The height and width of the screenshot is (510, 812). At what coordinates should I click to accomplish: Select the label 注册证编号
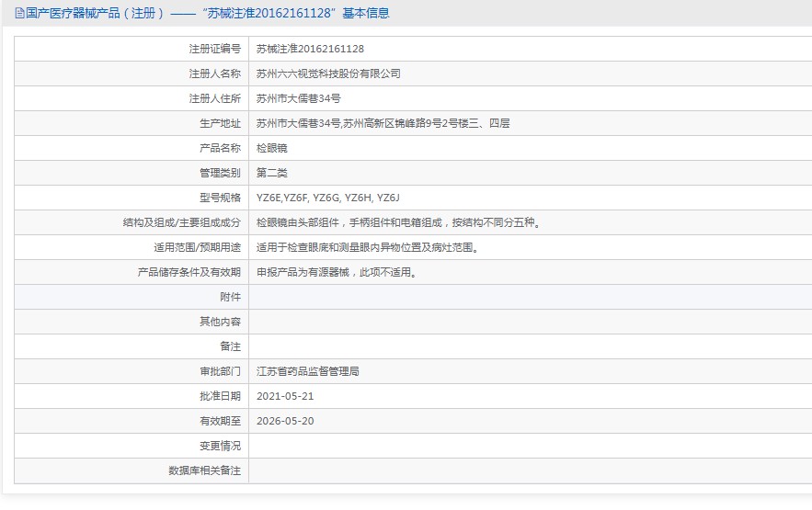(215, 49)
